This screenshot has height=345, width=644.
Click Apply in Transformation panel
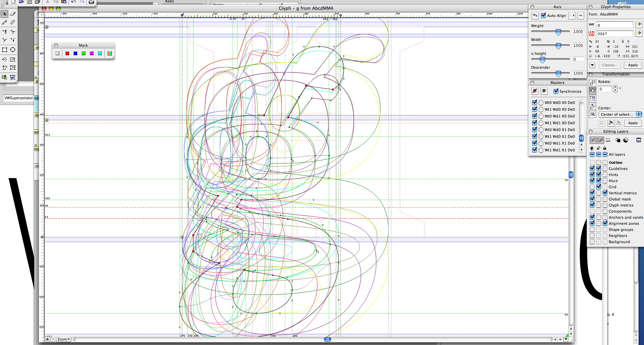(x=632, y=123)
